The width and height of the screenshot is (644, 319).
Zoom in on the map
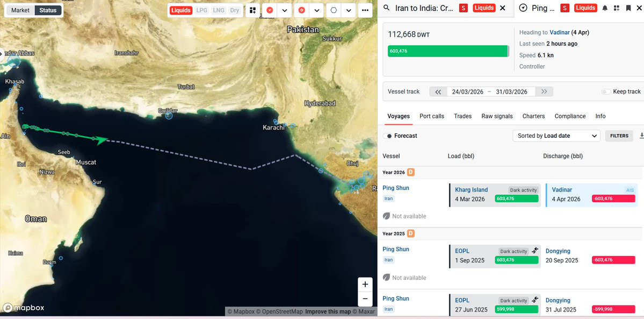pyautogui.click(x=365, y=285)
